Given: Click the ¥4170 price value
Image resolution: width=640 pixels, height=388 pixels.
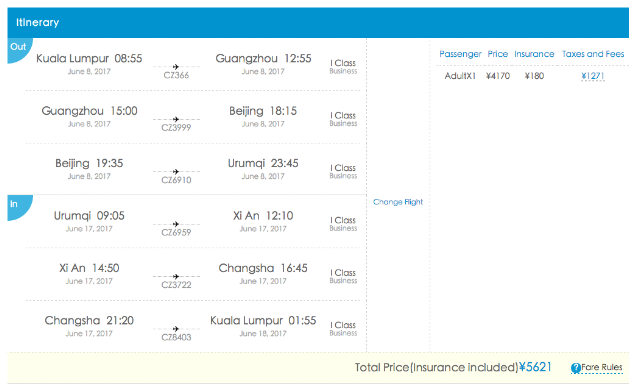Looking at the screenshot, I should pos(498,76).
